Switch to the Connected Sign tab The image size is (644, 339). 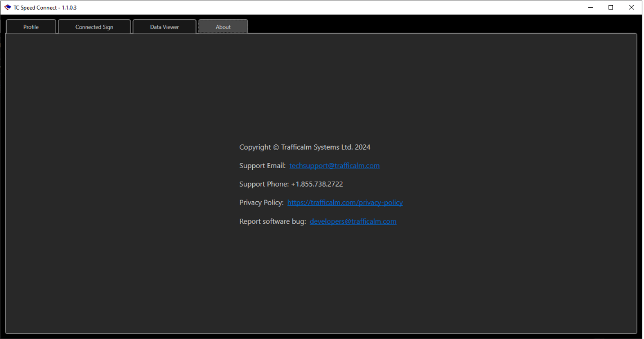(95, 26)
